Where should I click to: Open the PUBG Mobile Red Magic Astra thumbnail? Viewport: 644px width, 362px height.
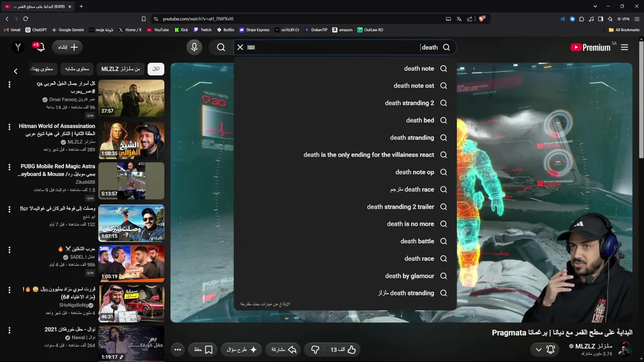coord(131,180)
